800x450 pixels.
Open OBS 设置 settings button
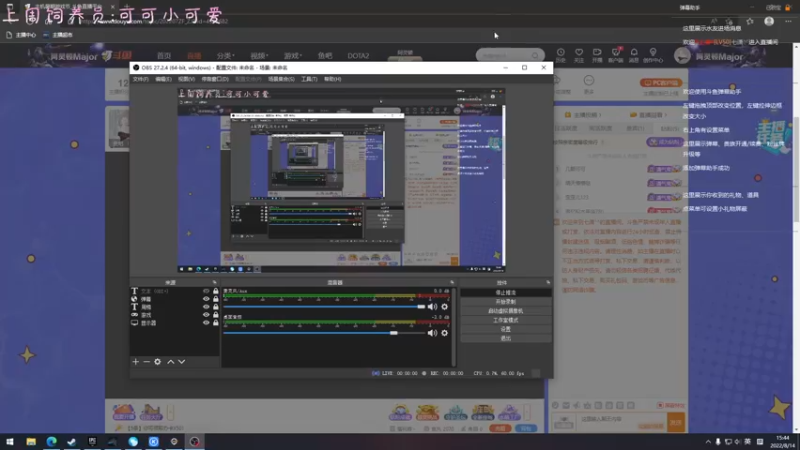pyautogui.click(x=506, y=330)
